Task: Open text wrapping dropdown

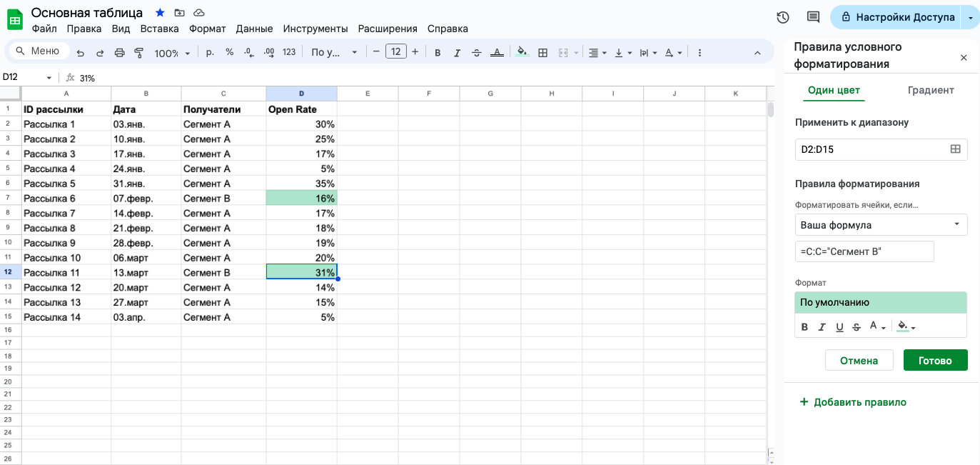Action: 648,53
